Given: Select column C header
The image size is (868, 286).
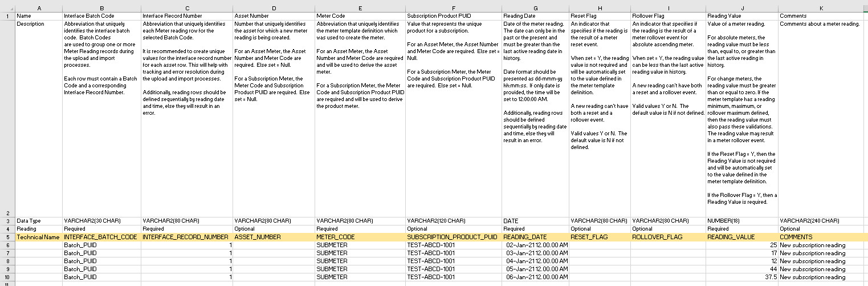Looking at the screenshot, I should 187,8.
